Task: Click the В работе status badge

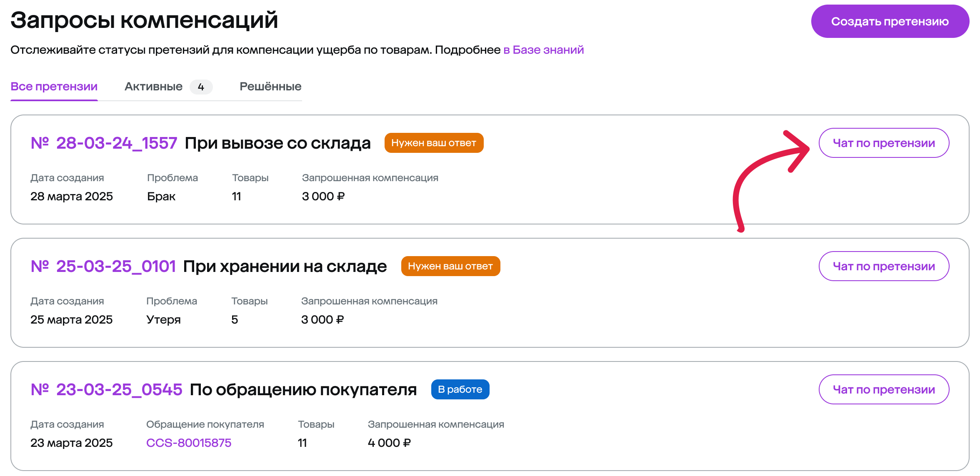Action: 460,389
